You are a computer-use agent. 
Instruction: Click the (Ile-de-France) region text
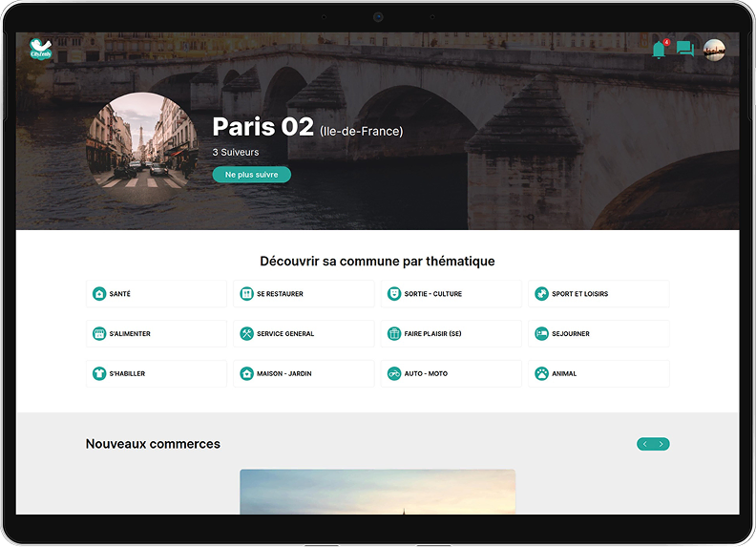[x=362, y=131]
